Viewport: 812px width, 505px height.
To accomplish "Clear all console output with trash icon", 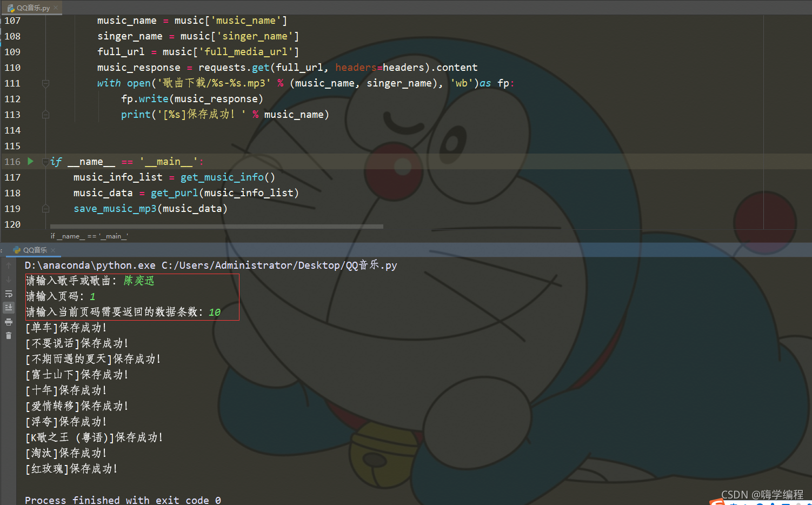I will click(9, 336).
